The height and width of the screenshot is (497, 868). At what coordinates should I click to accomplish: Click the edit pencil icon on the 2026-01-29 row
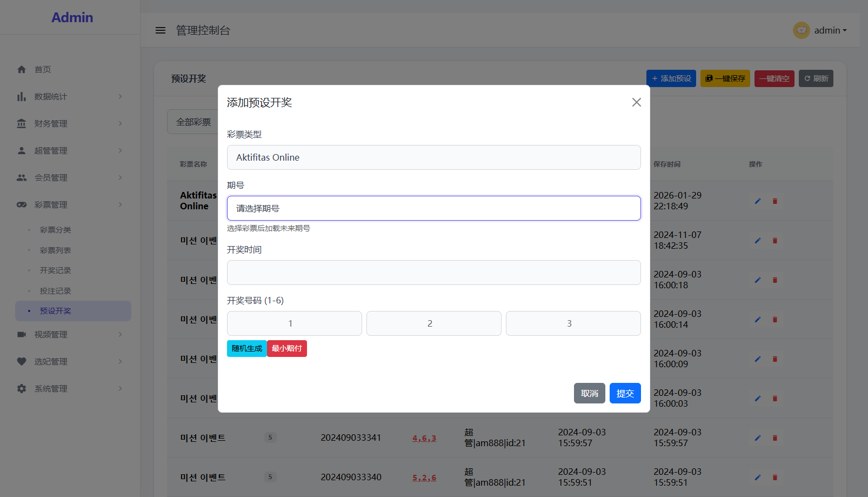757,201
